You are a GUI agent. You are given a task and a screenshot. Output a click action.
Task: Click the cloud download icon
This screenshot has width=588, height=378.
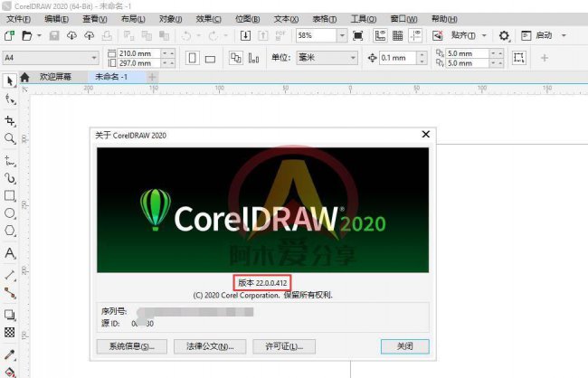point(71,35)
